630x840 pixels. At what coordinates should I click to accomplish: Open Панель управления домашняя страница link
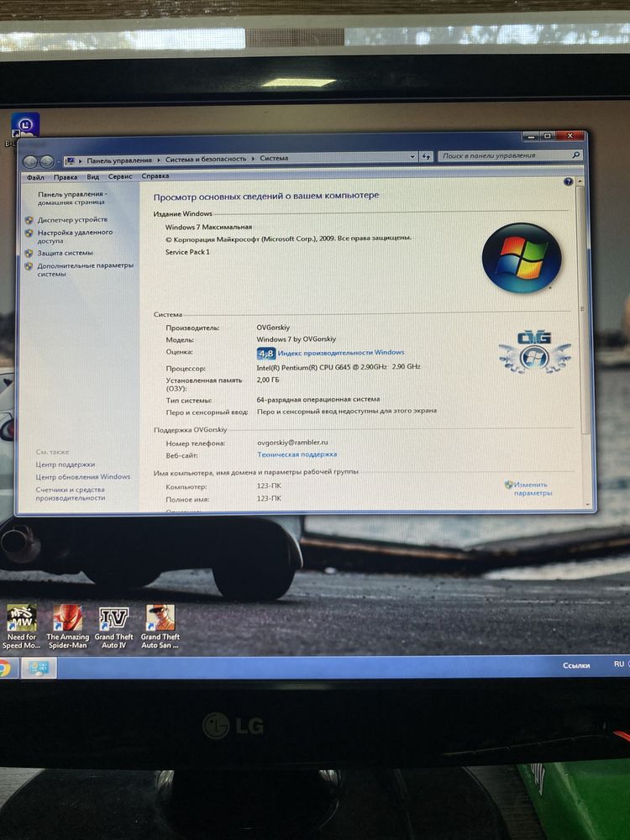[71, 198]
